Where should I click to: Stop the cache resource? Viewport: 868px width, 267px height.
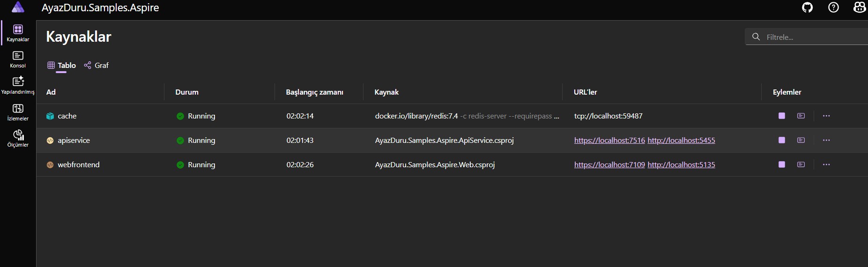pyautogui.click(x=781, y=116)
